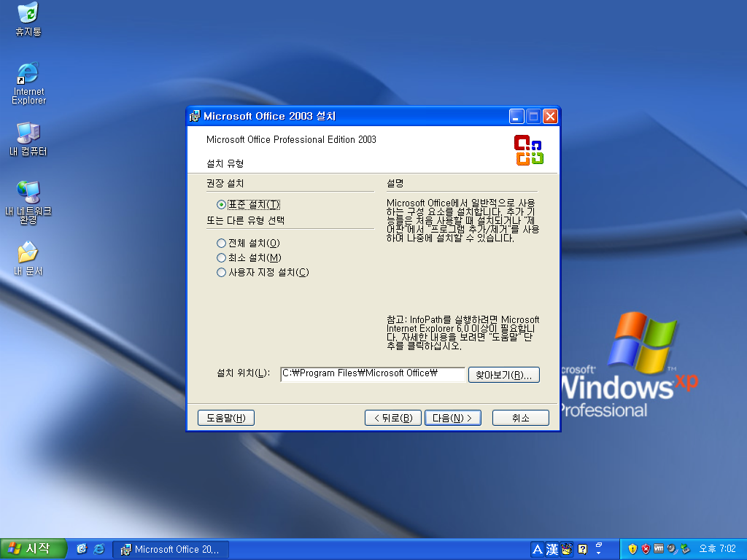Click the 설치 유형 subtitle text

(225, 164)
